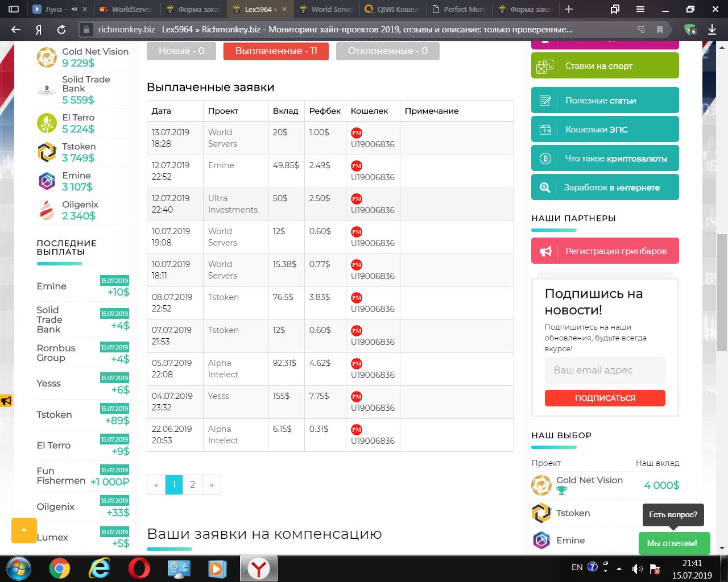Switch to the Perfect Money tab
The width and height of the screenshot is (728, 582).
click(458, 9)
